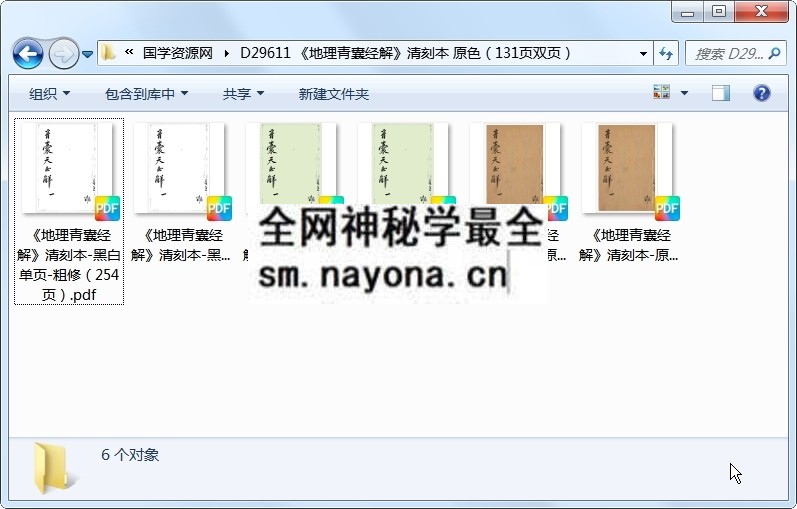Open the 组织 menu

[49, 94]
